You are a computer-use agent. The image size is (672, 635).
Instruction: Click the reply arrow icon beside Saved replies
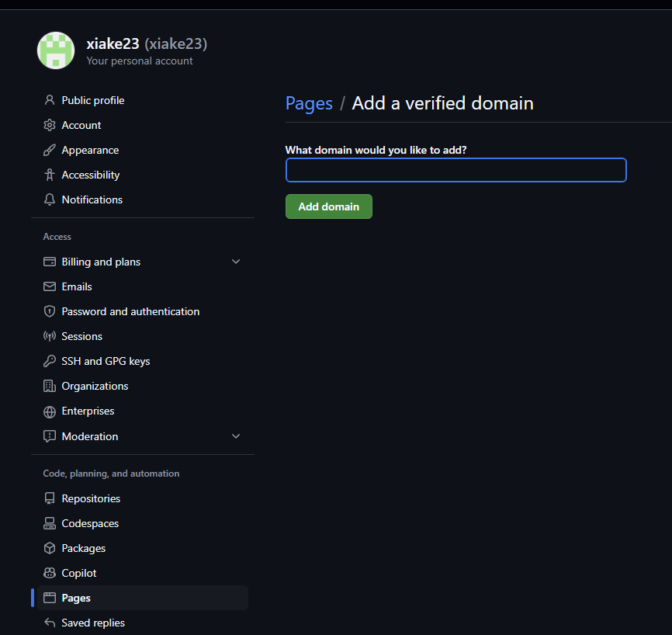50,623
